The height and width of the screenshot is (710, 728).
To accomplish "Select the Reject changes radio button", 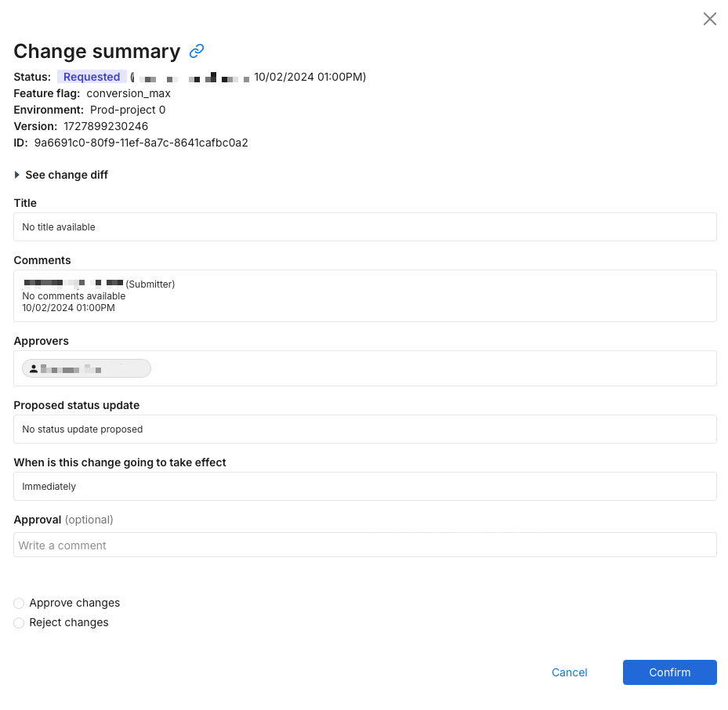I will [19, 623].
